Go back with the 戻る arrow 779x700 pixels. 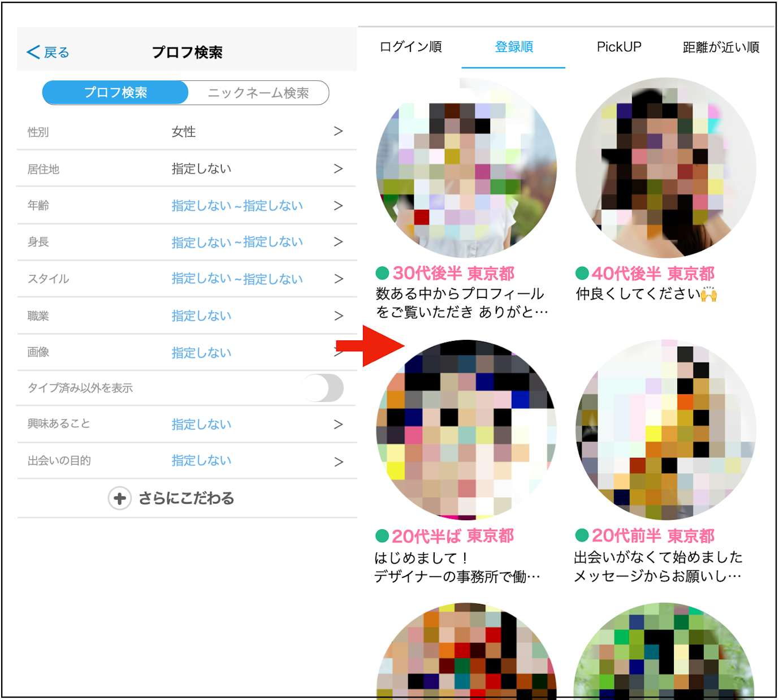coord(47,53)
